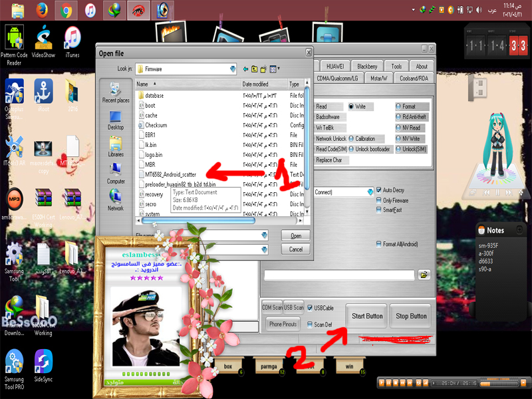Expand the File name dropdown
This screenshot has height=399, width=532.
(264, 235)
